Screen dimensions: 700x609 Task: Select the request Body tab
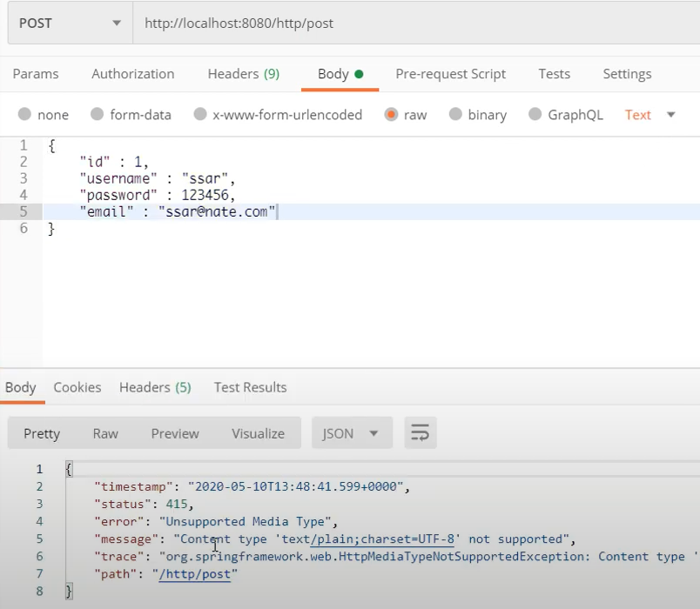(340, 74)
